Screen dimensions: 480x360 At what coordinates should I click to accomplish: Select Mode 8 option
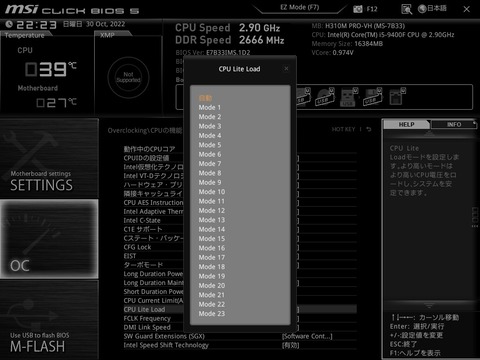[210, 173]
